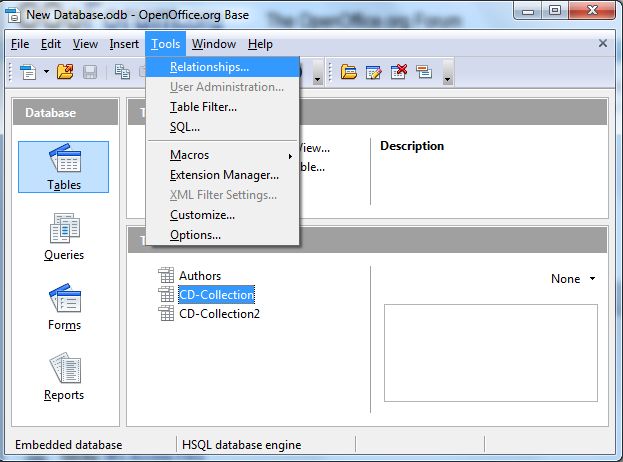Image resolution: width=623 pixels, height=462 pixels.
Task: Open the Window menu
Action: pos(214,44)
